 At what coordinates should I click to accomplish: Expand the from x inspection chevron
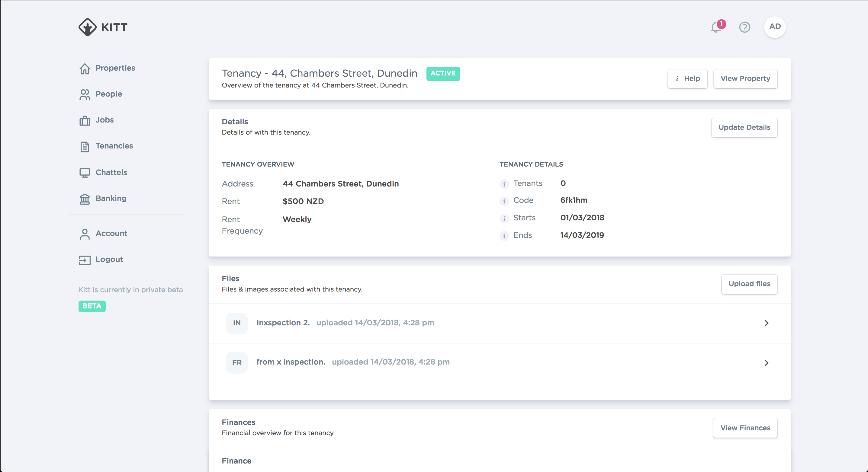click(766, 362)
